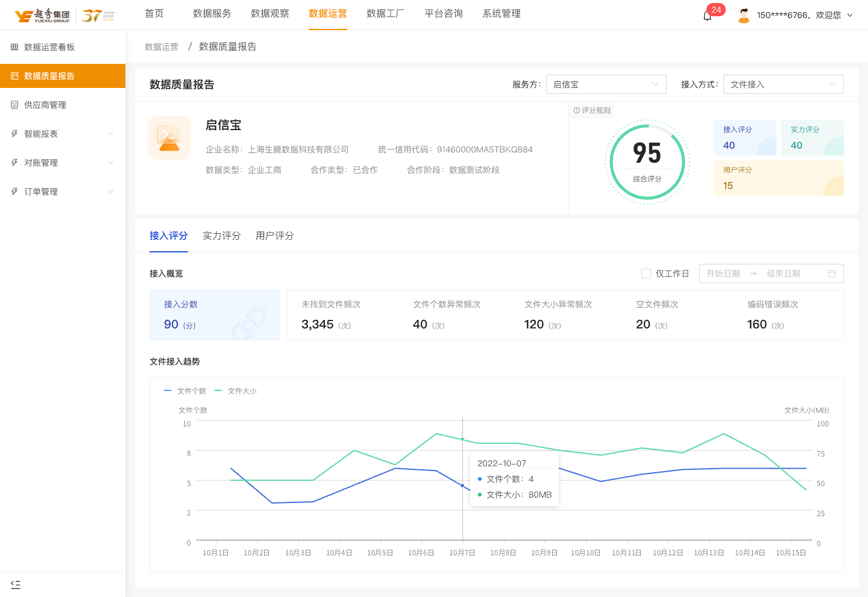The height and width of the screenshot is (597, 868).
Task: Open 数据运营看板 in sidebar
Action: (63, 47)
